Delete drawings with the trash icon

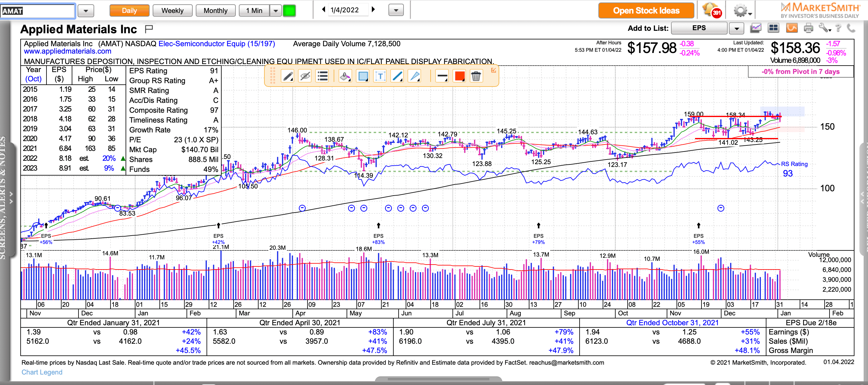click(x=476, y=76)
